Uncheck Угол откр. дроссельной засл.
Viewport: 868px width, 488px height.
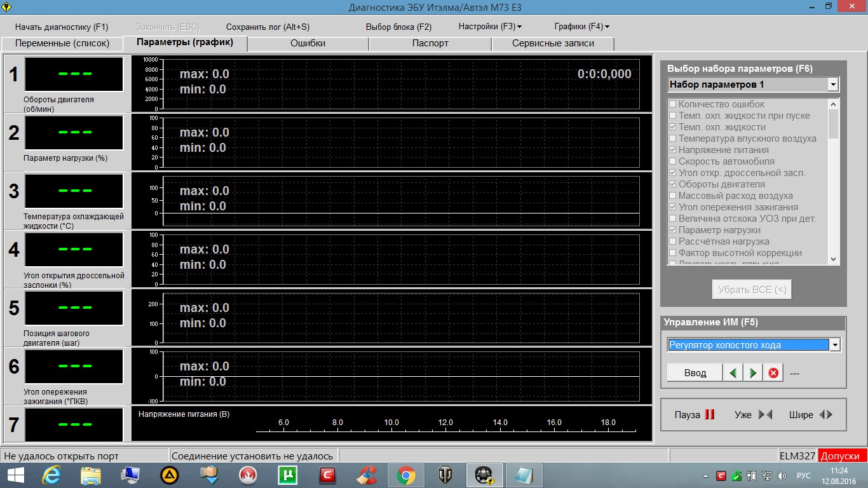coord(673,173)
